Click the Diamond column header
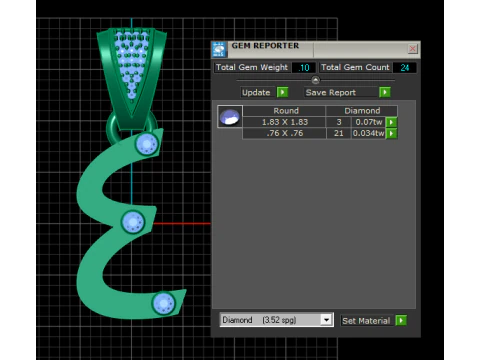Image resolution: width=480 pixels, height=360 pixels. tap(362, 111)
